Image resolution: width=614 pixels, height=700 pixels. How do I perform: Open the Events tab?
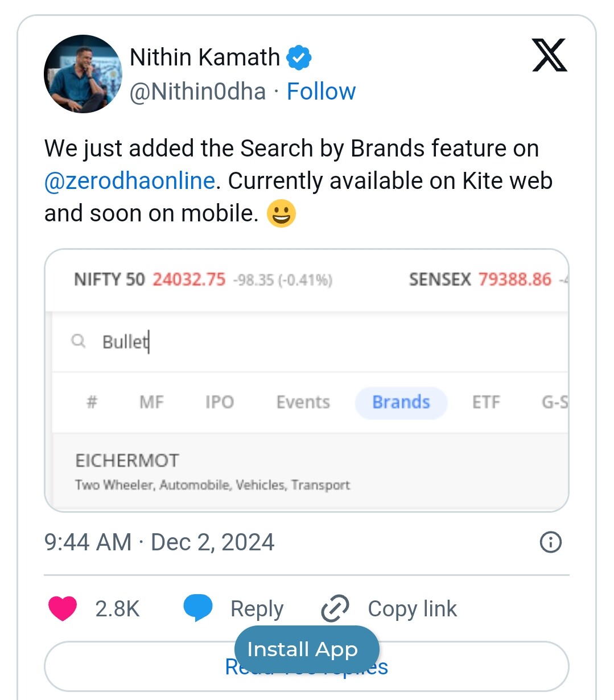click(x=303, y=402)
